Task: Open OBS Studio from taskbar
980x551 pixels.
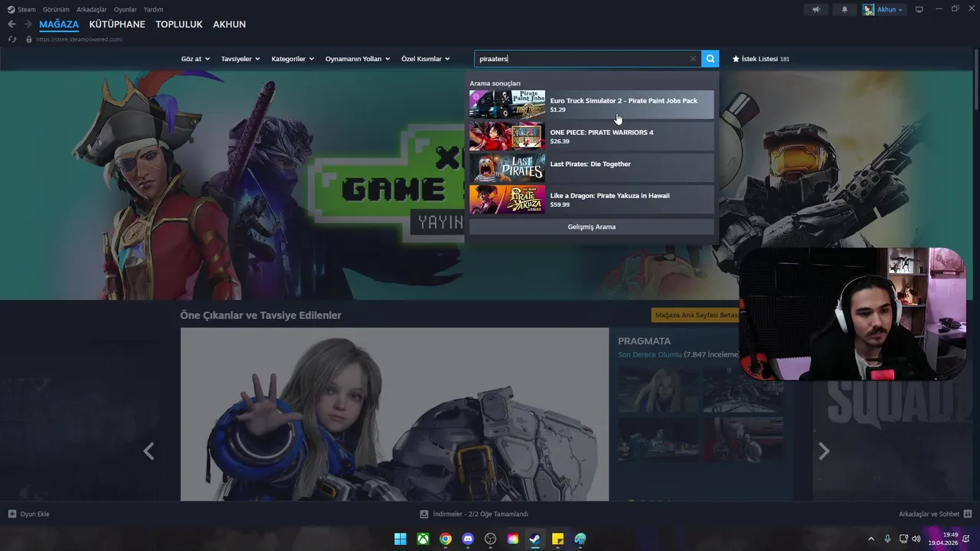Action: click(491, 539)
